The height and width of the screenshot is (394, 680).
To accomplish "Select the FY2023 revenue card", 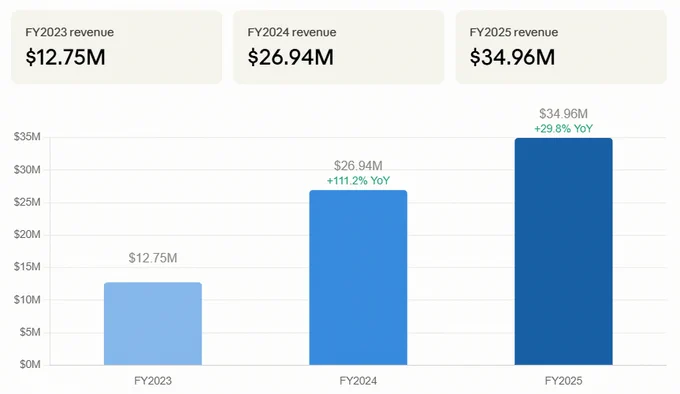I will coord(117,47).
